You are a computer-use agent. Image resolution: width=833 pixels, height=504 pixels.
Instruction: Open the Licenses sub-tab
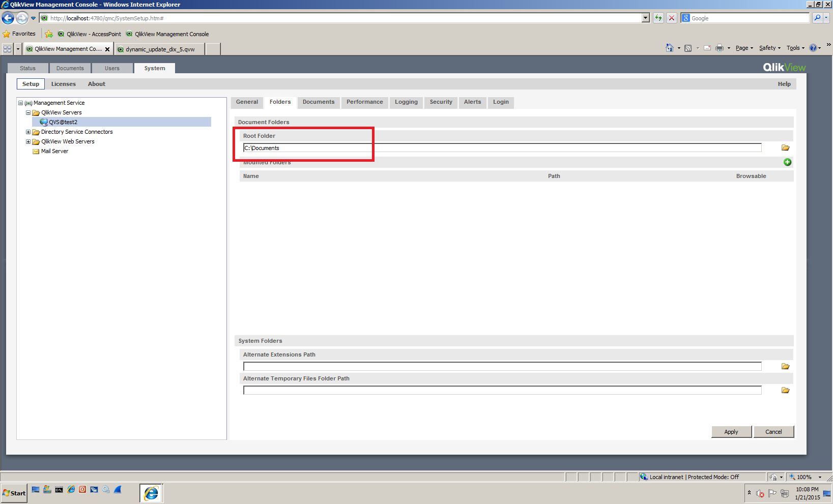(64, 84)
